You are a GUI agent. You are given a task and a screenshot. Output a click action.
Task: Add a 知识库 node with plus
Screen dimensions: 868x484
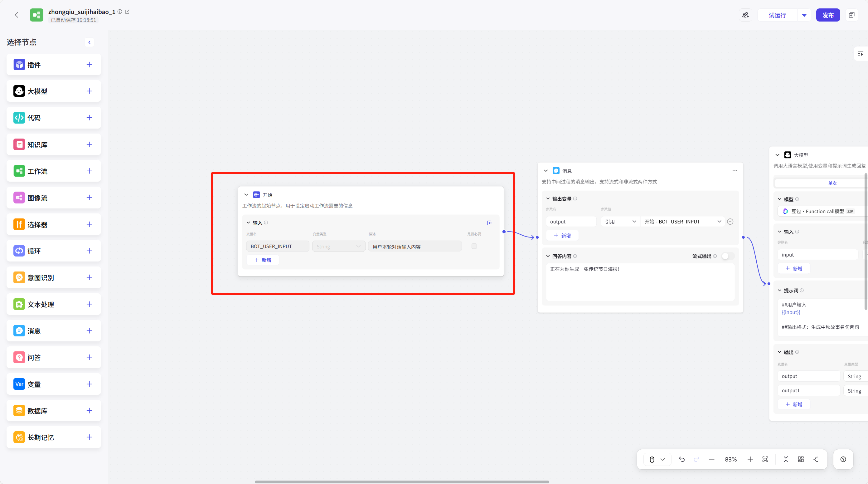(x=89, y=144)
